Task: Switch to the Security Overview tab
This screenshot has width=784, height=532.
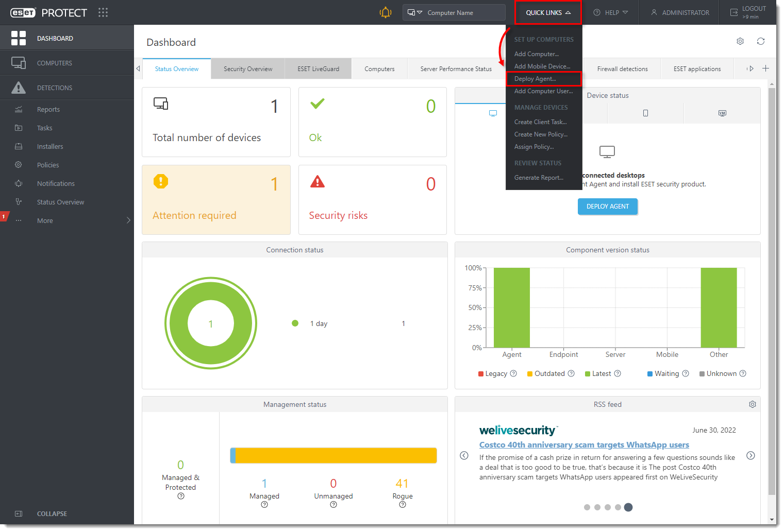Action: click(x=248, y=68)
